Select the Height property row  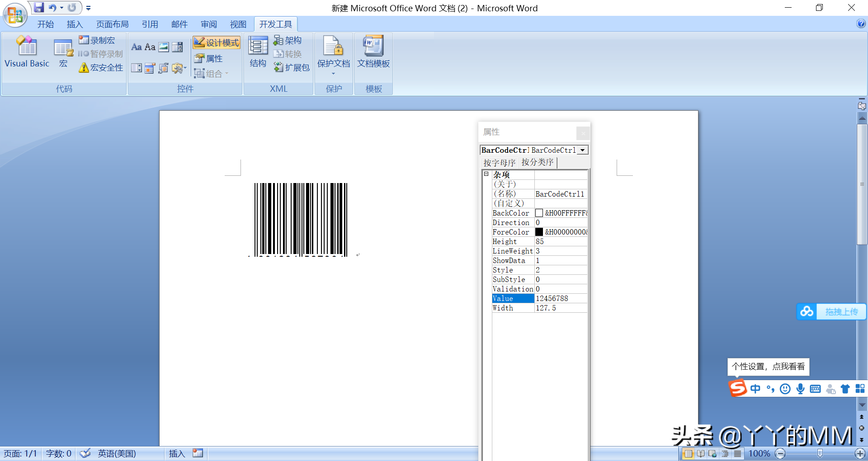540,241
